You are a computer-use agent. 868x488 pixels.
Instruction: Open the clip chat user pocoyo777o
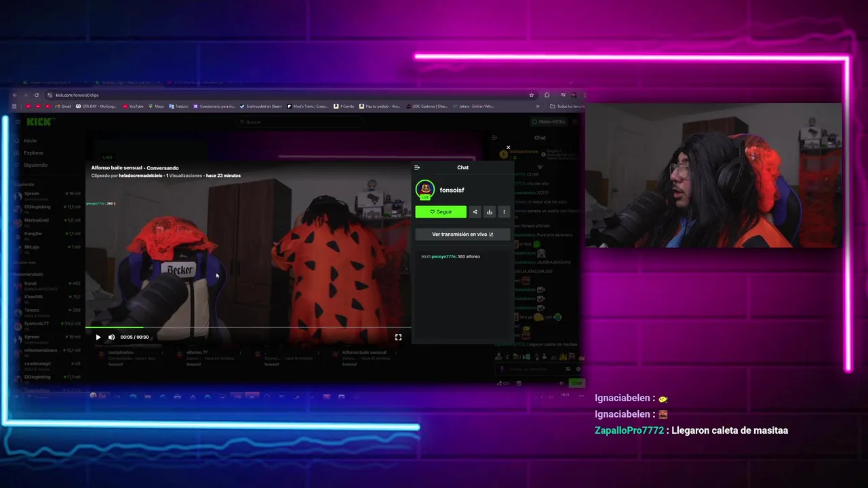click(x=443, y=256)
